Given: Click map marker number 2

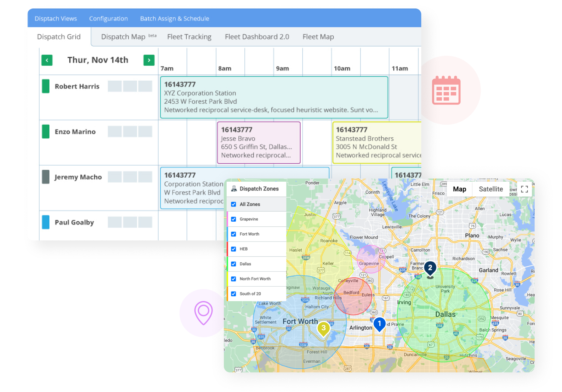Looking at the screenshot, I should coord(430,268).
